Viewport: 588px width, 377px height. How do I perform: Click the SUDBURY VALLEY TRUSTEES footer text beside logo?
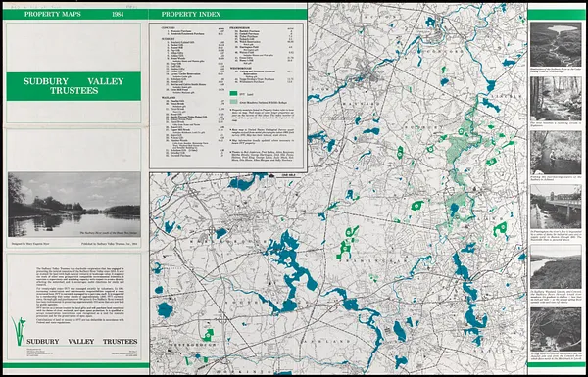point(81,342)
